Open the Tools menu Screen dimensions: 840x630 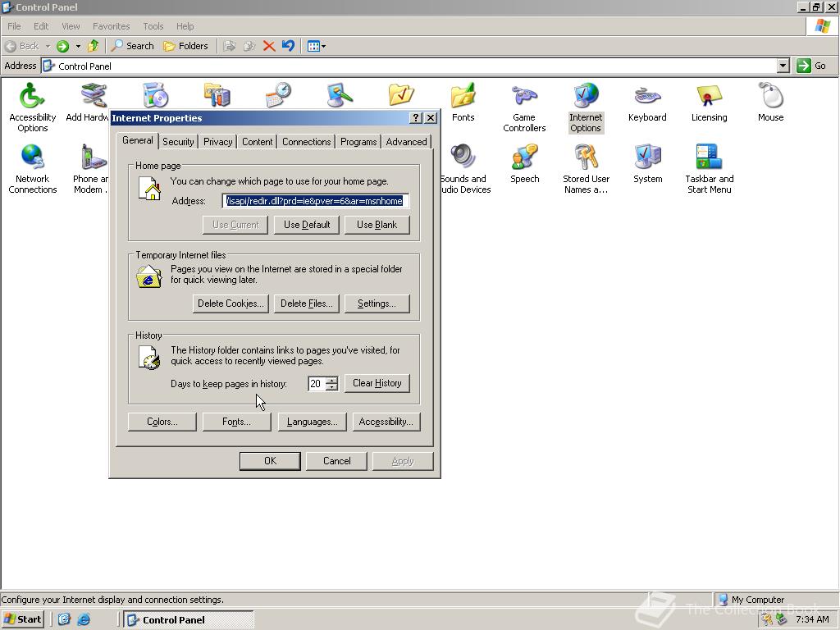153,26
